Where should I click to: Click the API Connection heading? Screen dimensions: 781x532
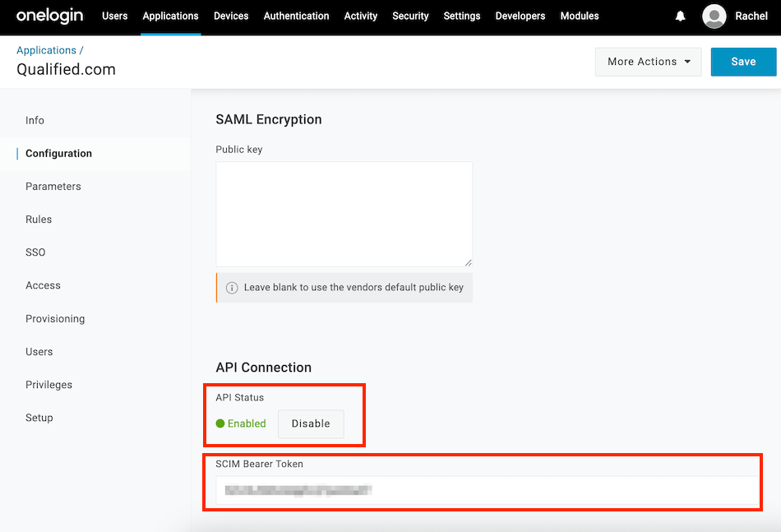[x=264, y=368]
